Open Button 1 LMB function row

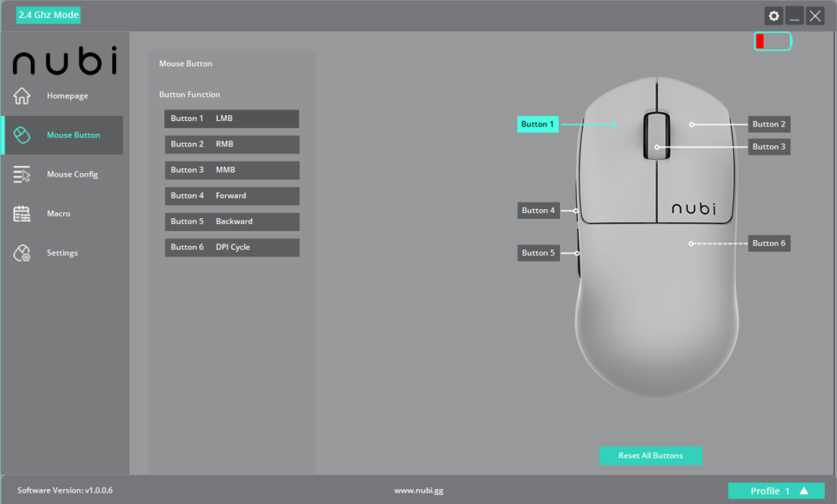coord(231,118)
